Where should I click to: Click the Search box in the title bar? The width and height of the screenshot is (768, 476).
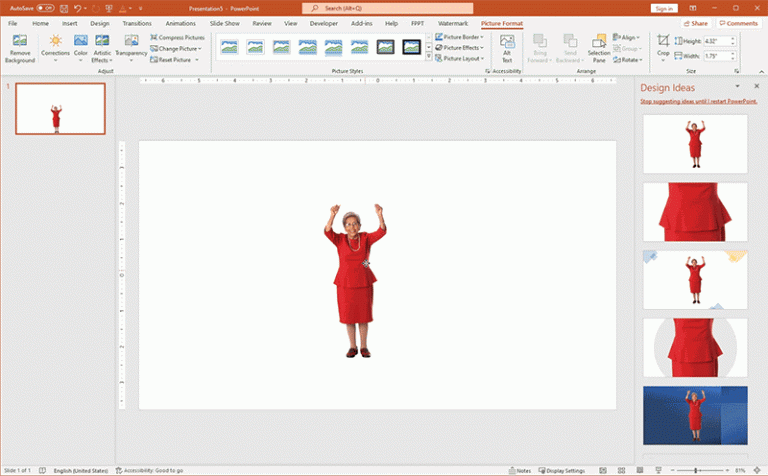click(x=387, y=8)
